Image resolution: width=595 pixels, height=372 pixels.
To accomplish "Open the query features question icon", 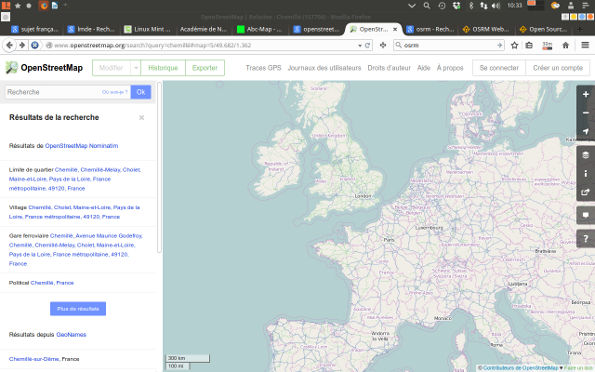I will coord(586,239).
